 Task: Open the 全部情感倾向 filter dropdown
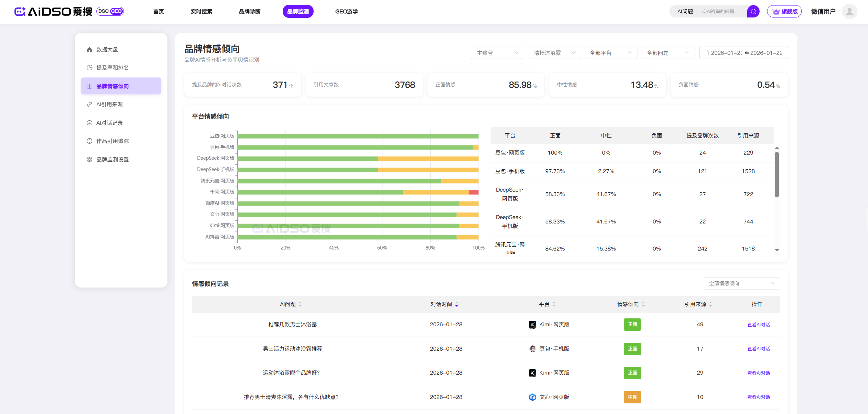point(741,283)
